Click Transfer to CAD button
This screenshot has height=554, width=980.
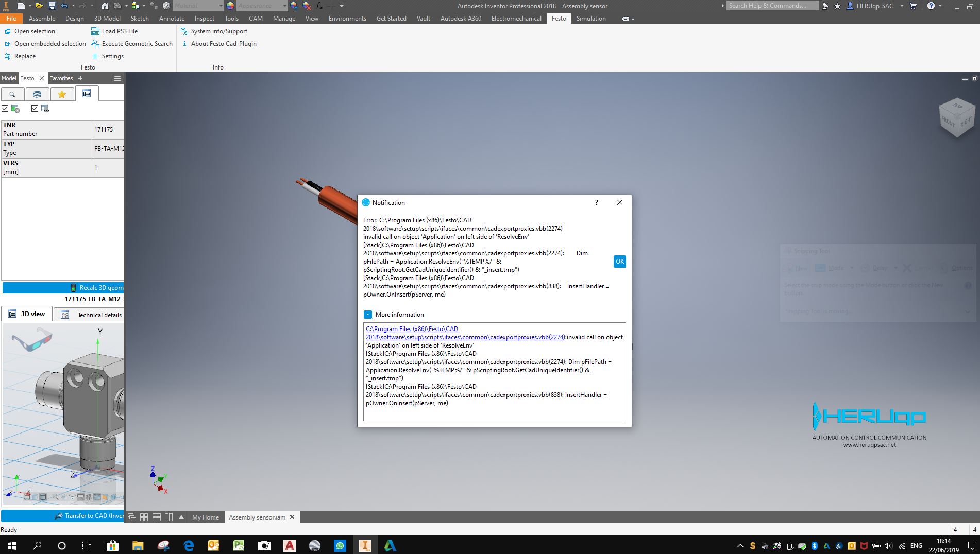(63, 515)
